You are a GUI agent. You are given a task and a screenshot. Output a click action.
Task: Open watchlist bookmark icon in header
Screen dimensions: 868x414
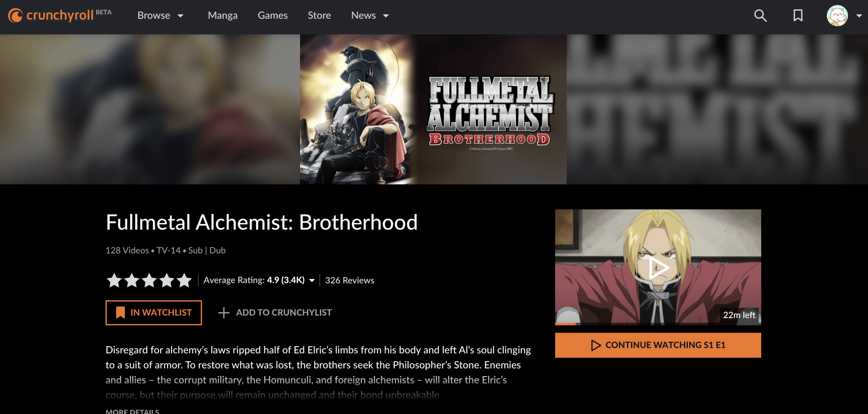click(x=798, y=16)
